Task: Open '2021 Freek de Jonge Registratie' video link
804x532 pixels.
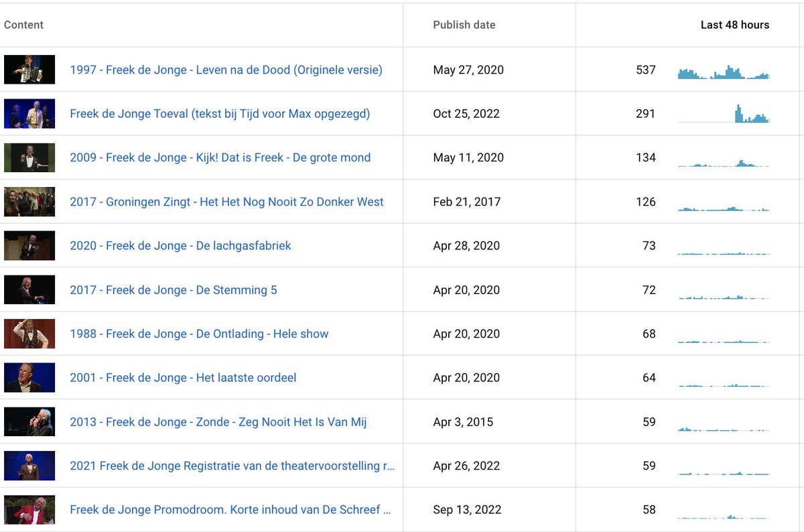Action: click(x=232, y=466)
